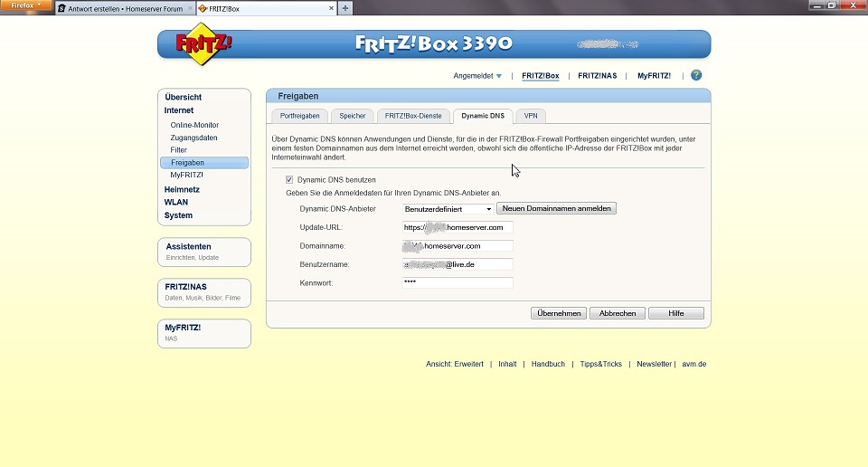
Task: Click the Übernehmen button
Action: 559,313
